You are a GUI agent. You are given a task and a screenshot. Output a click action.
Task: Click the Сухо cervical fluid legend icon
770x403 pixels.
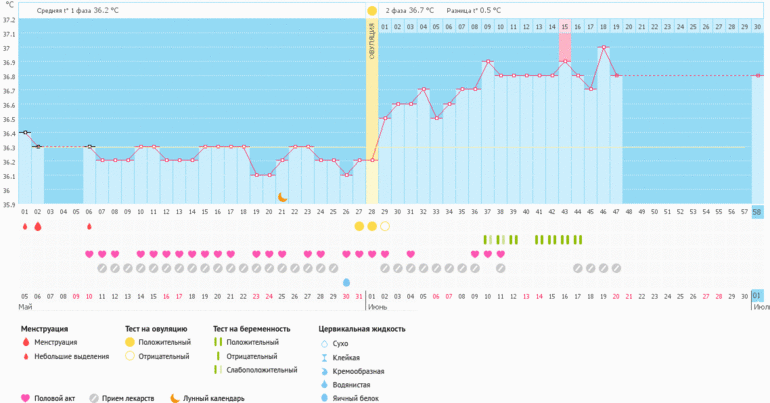[x=324, y=342]
